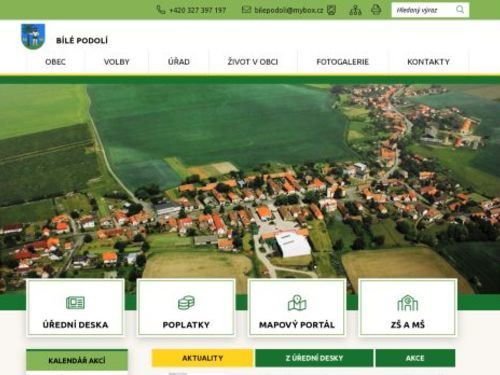Click the envelope email icon

246,10
